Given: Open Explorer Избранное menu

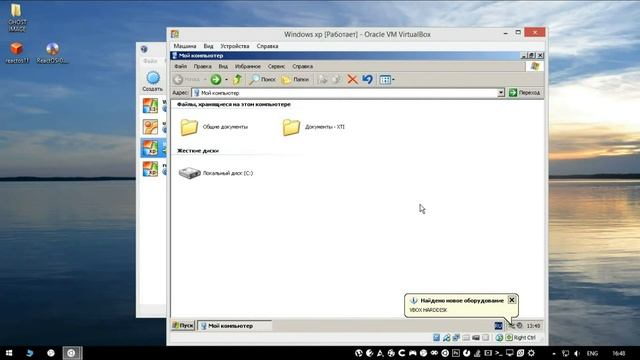Looking at the screenshot, I should tap(247, 66).
